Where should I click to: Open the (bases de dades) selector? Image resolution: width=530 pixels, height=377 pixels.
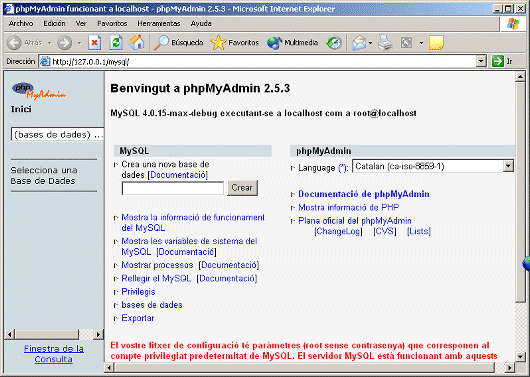pos(57,135)
